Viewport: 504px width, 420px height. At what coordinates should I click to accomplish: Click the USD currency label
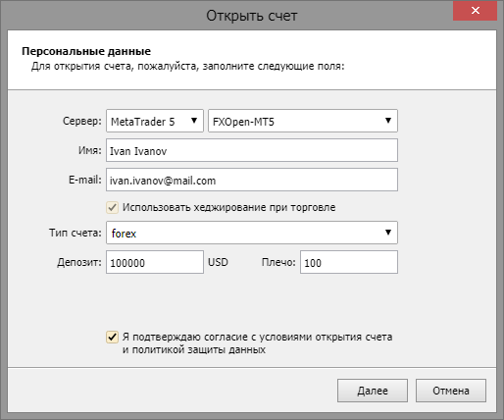[218, 262]
